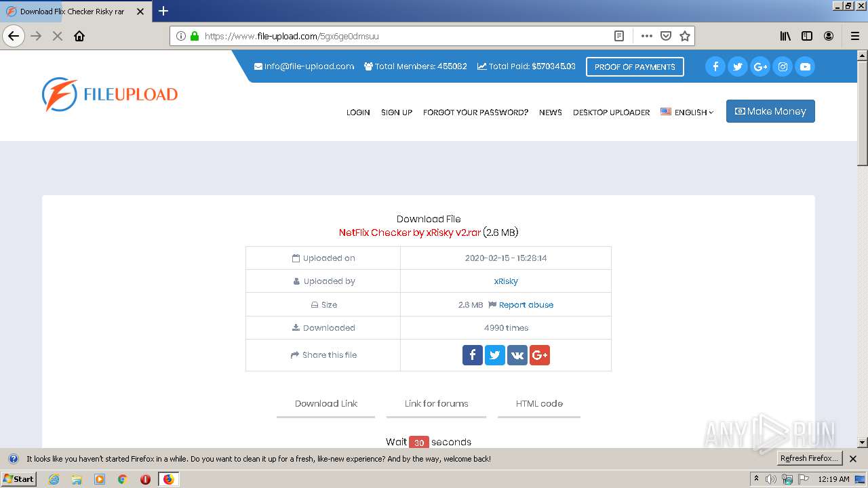Open Google Plus icon in header
868x488 pixels.
(x=760, y=66)
